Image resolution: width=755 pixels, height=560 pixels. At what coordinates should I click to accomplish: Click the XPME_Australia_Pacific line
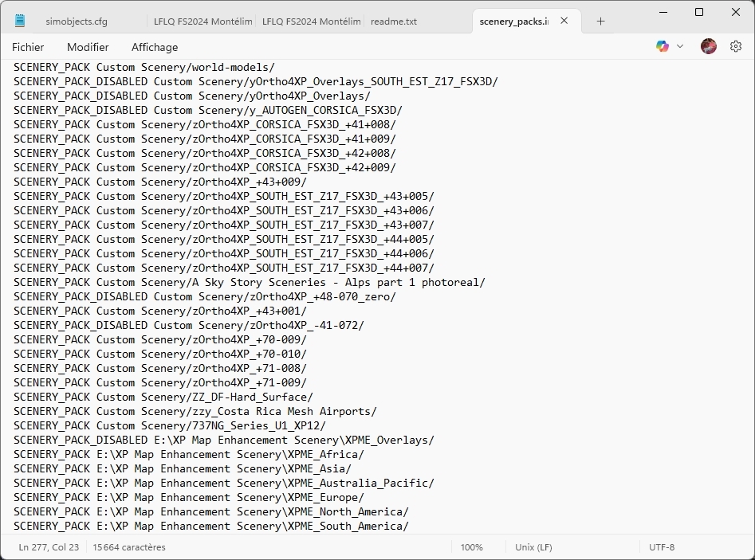[x=224, y=483]
